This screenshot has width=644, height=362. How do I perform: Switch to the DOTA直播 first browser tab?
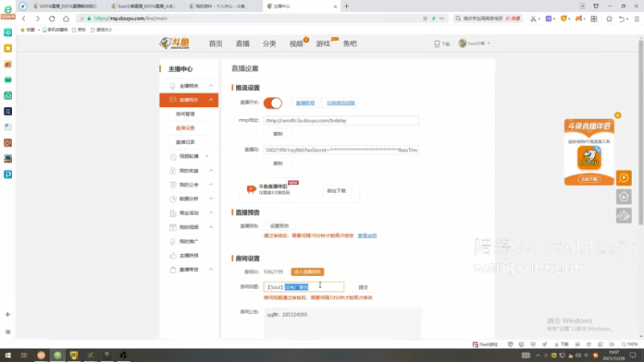pos(67,6)
